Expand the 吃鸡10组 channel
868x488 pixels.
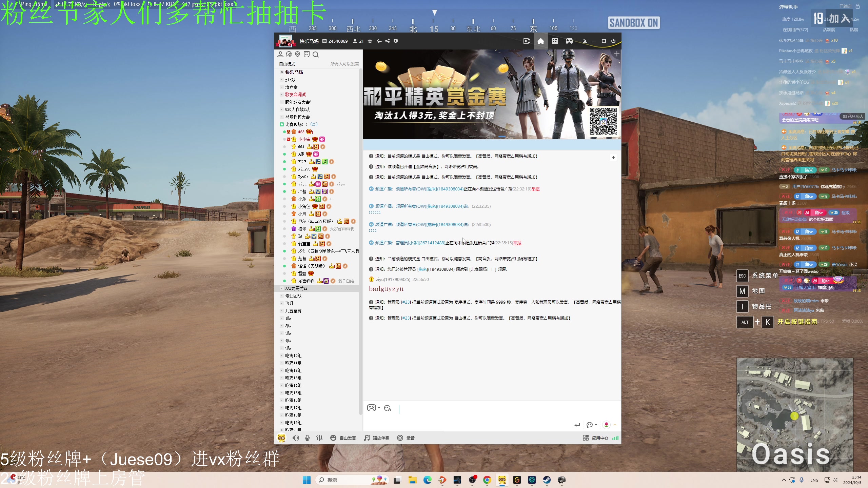tap(281, 355)
